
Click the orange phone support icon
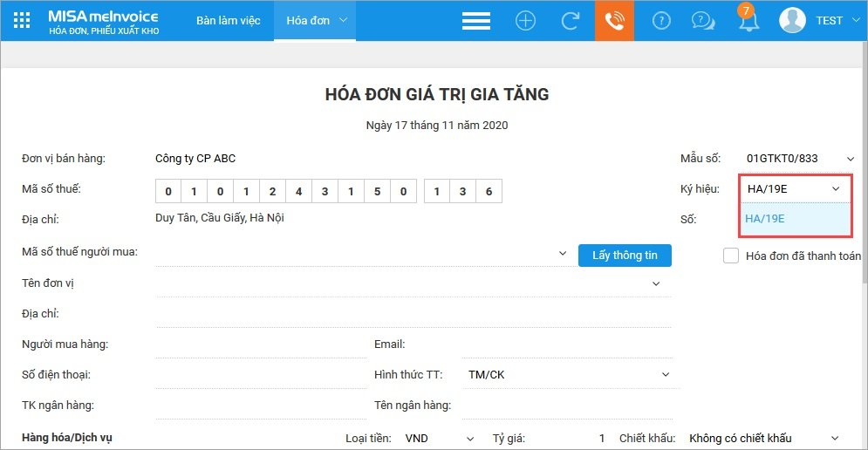[x=614, y=20]
